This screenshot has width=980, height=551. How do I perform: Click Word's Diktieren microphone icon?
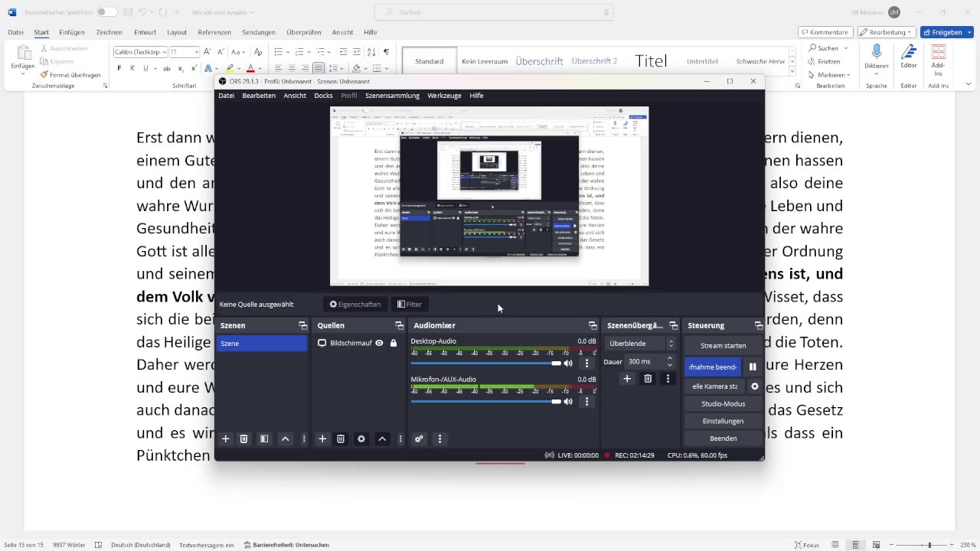876,54
